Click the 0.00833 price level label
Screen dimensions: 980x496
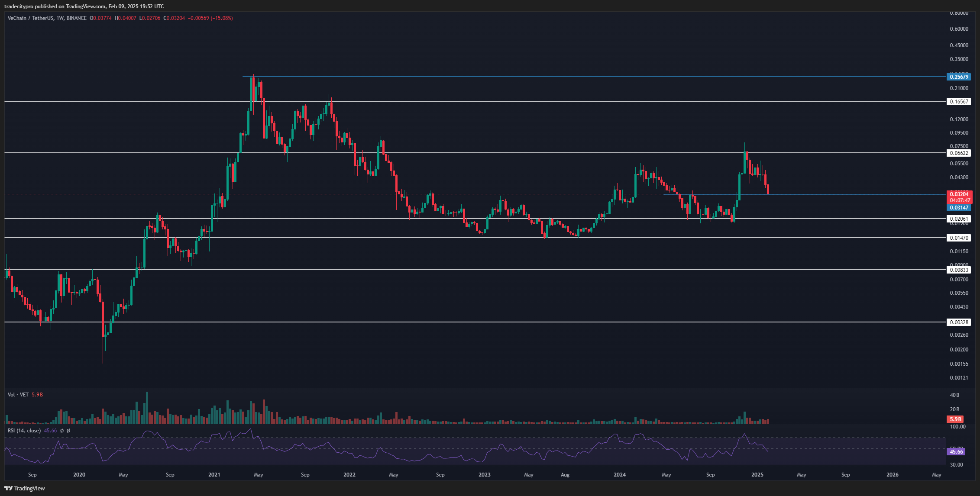958,270
